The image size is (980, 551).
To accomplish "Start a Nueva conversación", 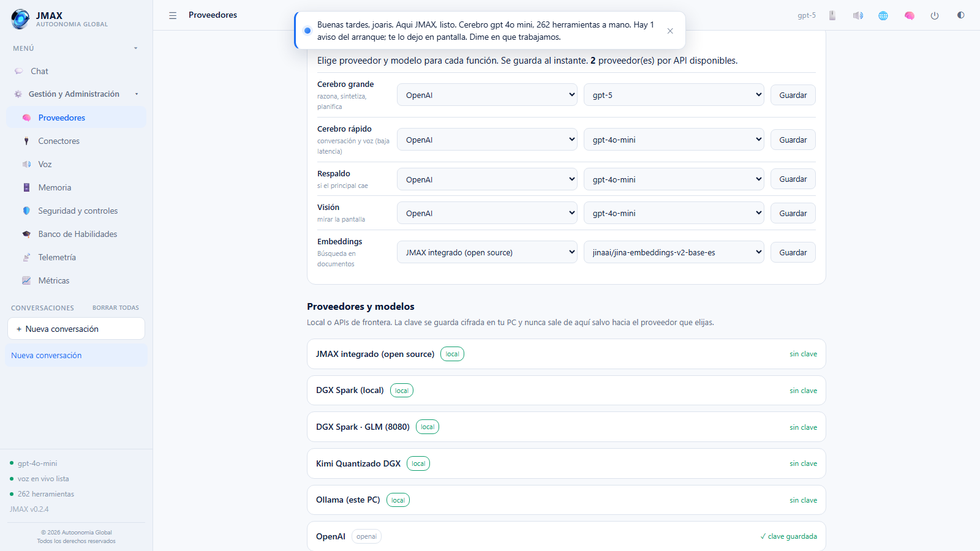I will point(76,329).
